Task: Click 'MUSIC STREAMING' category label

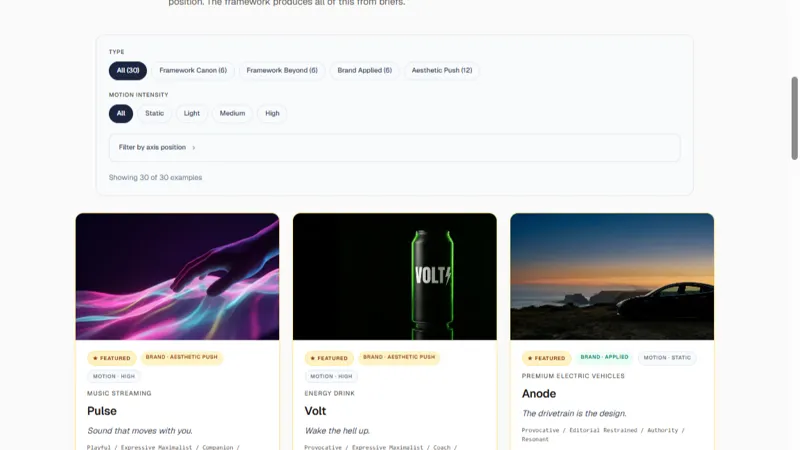Action: point(119,393)
